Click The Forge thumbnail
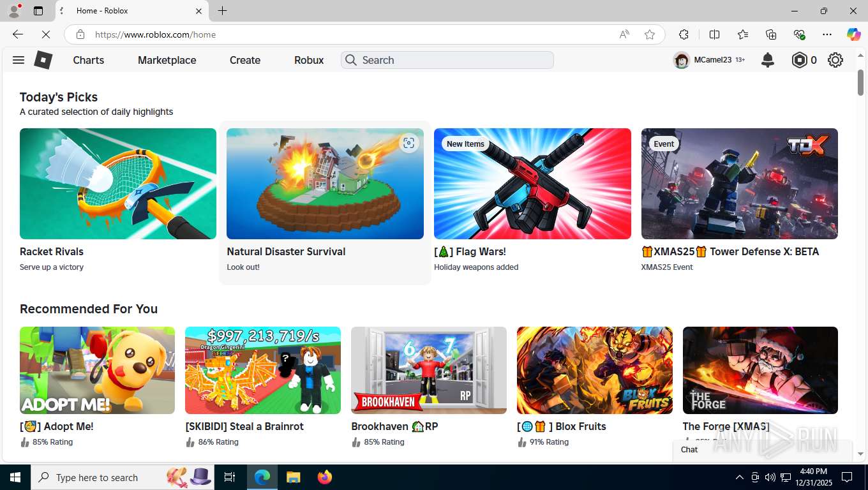This screenshot has height=490, width=868. click(x=760, y=370)
